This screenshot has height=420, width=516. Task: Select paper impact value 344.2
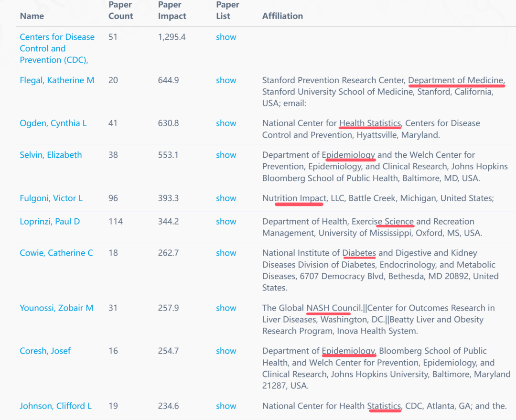click(x=169, y=222)
